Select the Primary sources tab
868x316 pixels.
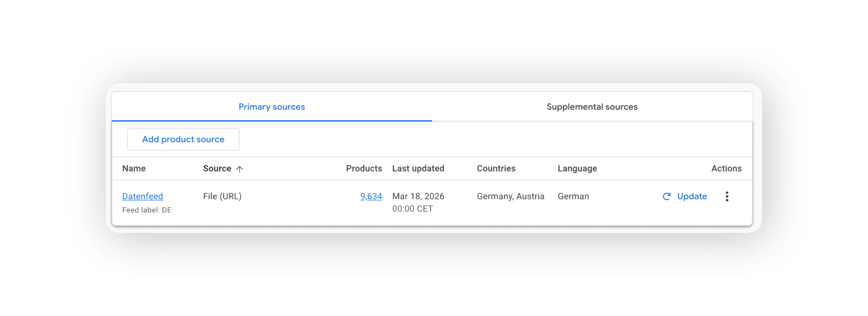pos(272,107)
